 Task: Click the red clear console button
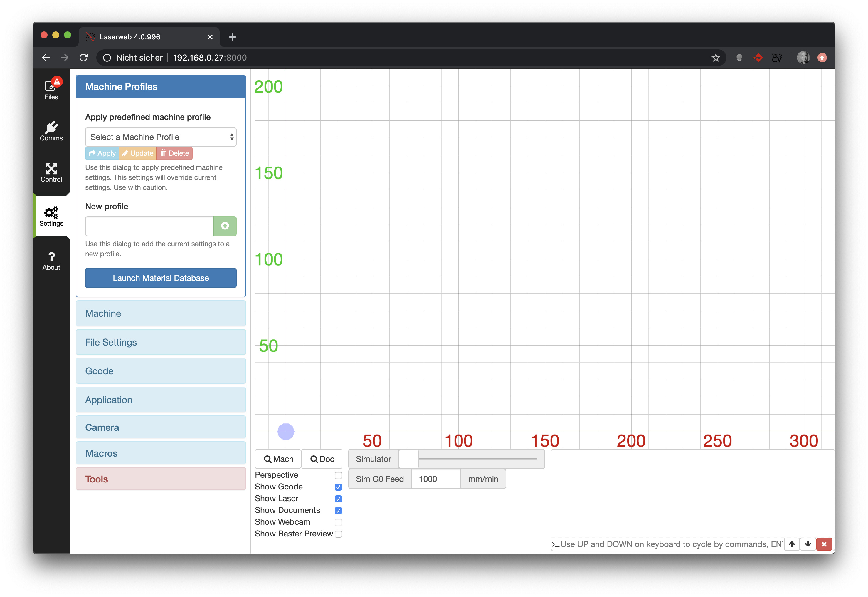[824, 544]
